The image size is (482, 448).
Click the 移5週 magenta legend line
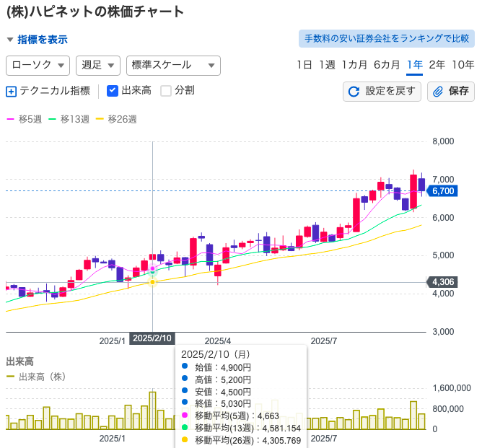(10, 119)
